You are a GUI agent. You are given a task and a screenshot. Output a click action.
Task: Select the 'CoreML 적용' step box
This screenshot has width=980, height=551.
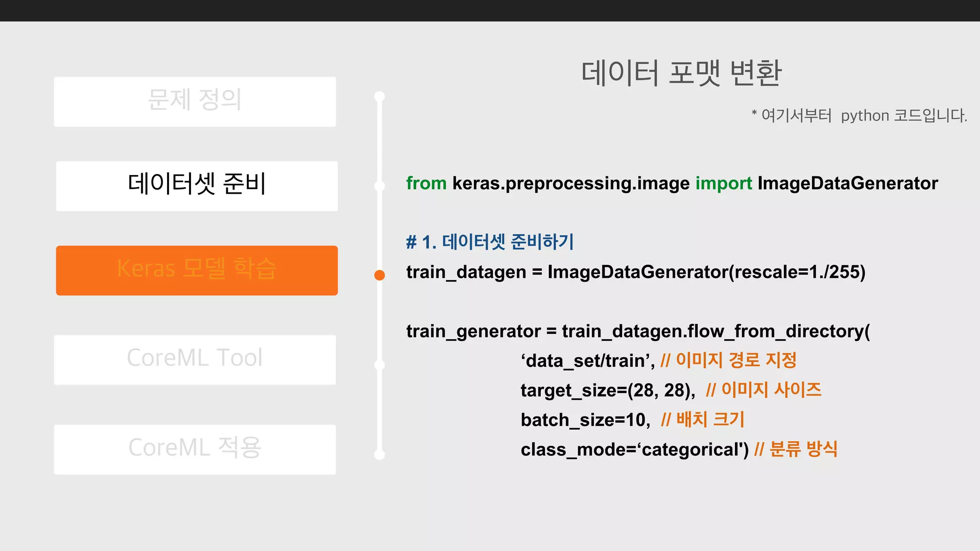195,450
